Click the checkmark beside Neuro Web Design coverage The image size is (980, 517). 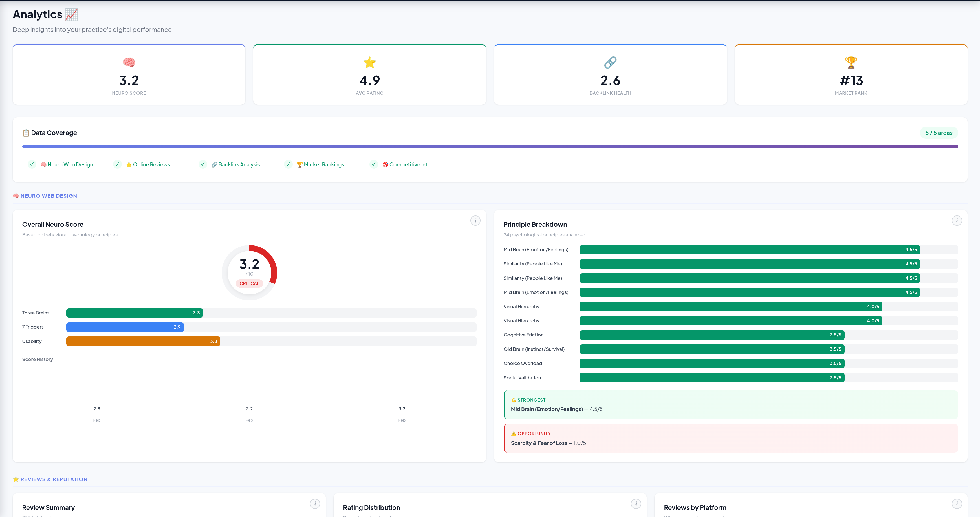click(32, 164)
